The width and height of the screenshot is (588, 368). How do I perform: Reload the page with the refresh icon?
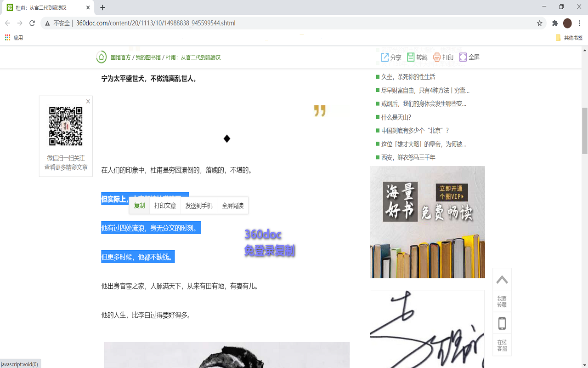32,23
